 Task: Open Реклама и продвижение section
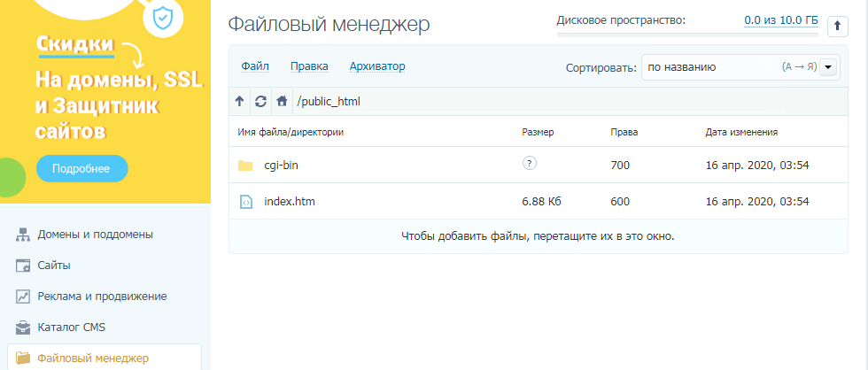pos(102,296)
